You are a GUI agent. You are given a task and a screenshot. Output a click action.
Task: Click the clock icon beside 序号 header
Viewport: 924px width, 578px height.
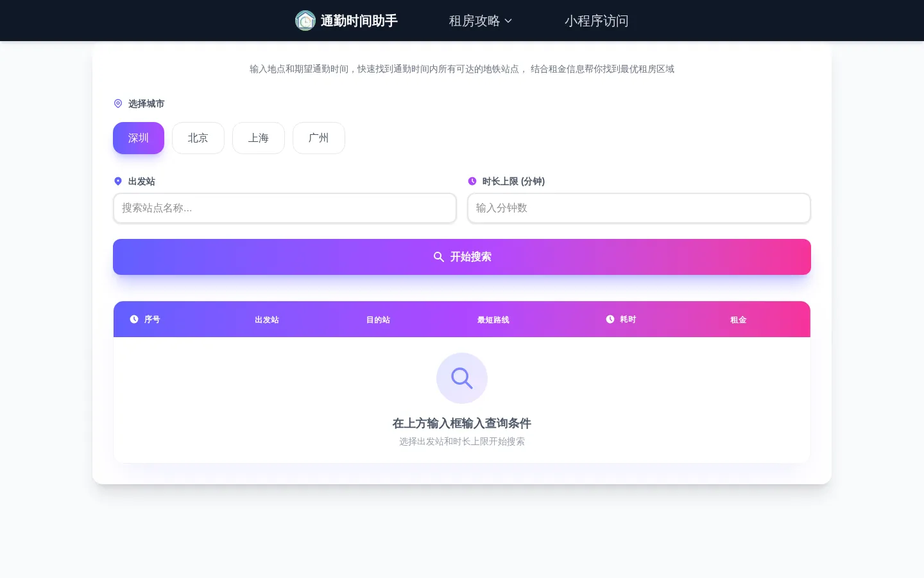click(x=134, y=319)
